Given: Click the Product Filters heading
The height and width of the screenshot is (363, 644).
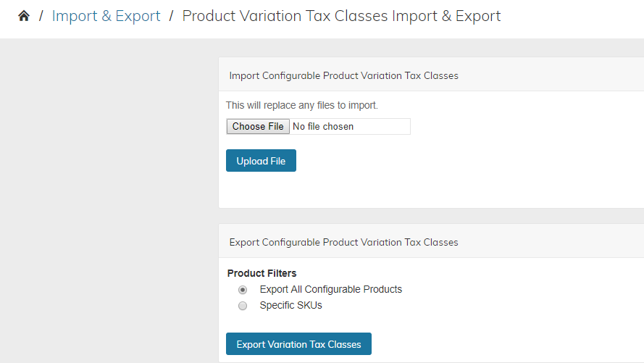Looking at the screenshot, I should click(x=262, y=273).
